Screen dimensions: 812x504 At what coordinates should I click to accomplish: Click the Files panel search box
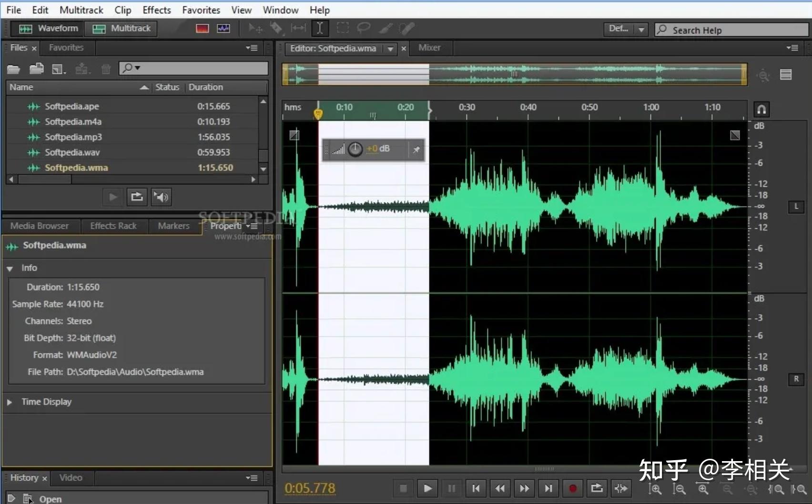193,68
